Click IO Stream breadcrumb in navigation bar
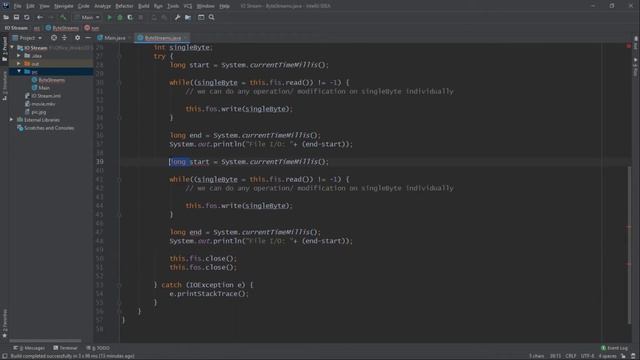 pyautogui.click(x=16, y=28)
